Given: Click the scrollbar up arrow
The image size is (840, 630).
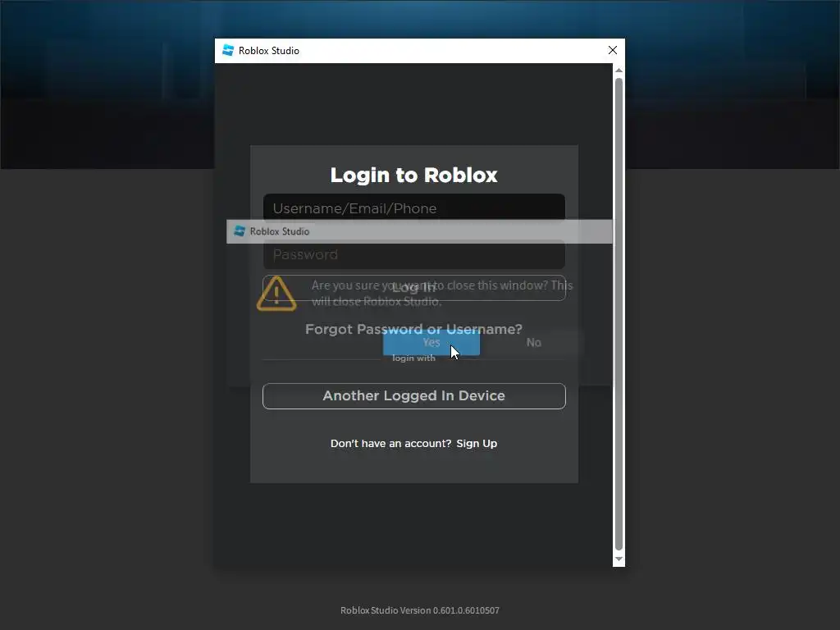Looking at the screenshot, I should pos(619,71).
